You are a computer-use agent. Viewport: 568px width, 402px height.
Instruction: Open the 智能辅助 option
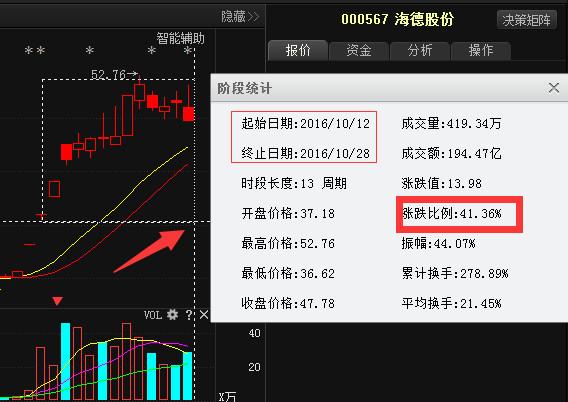180,38
